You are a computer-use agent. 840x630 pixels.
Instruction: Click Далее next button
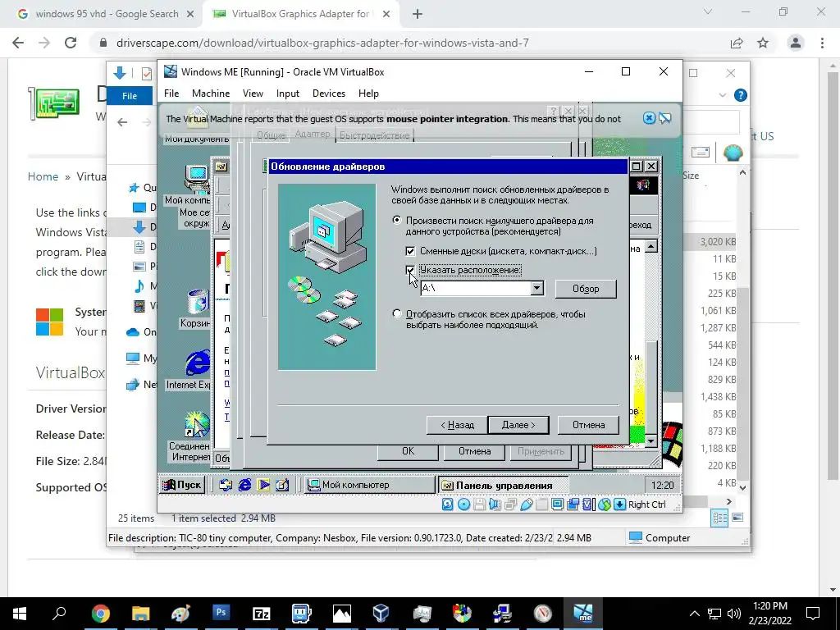(518, 425)
